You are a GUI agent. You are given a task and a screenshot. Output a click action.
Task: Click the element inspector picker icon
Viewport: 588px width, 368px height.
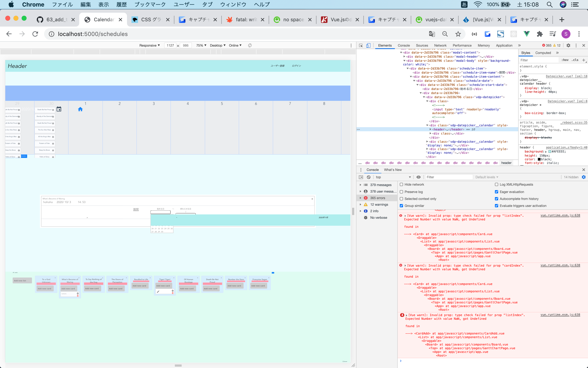361,45
